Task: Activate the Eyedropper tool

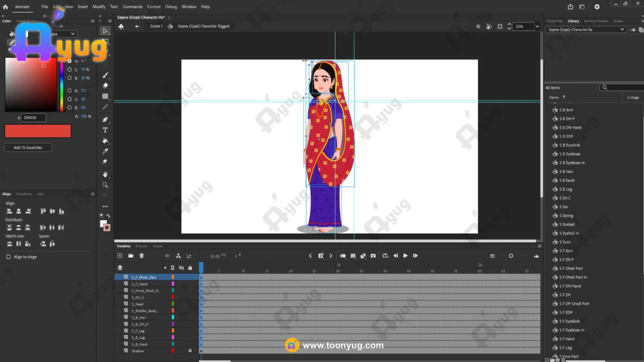Action: coord(105,151)
